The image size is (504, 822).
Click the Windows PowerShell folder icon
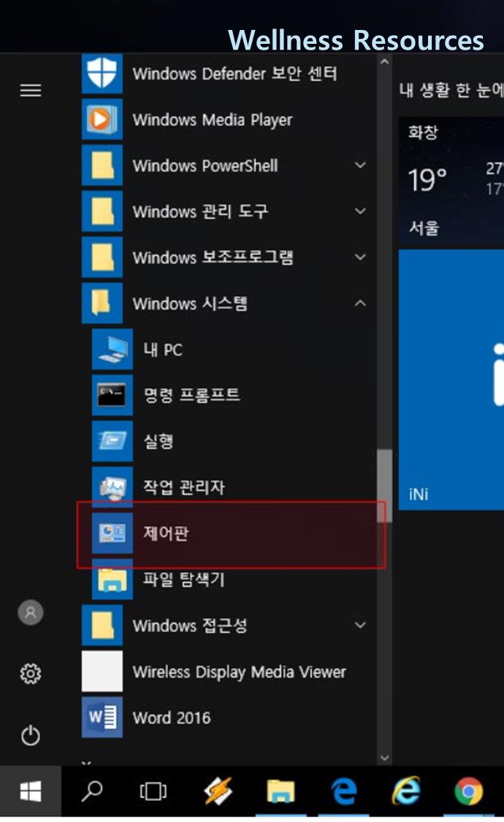(102, 165)
